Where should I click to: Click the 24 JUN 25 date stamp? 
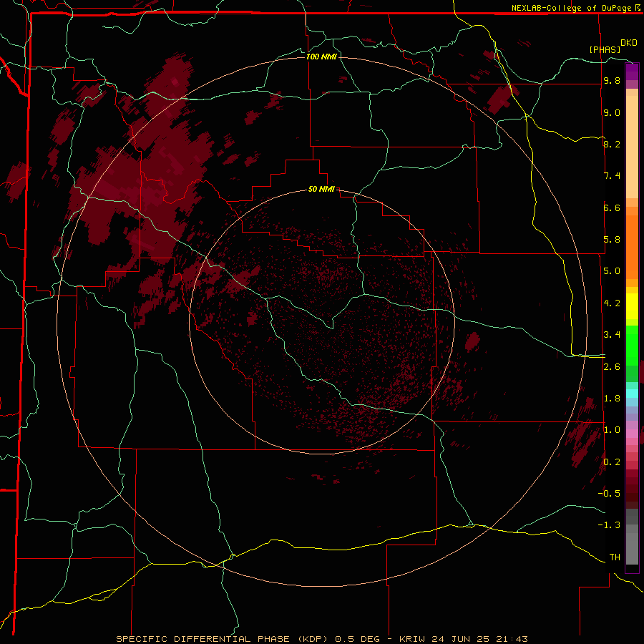coord(462,639)
